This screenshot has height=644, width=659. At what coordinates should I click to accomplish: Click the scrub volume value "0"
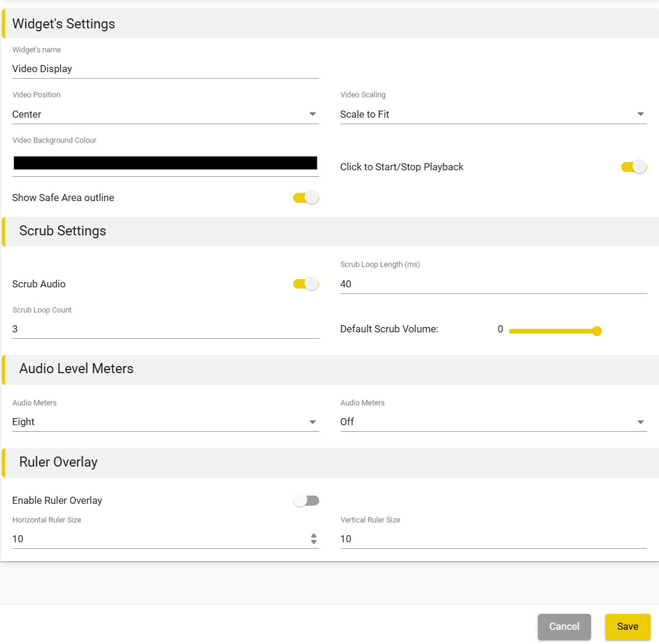click(500, 329)
